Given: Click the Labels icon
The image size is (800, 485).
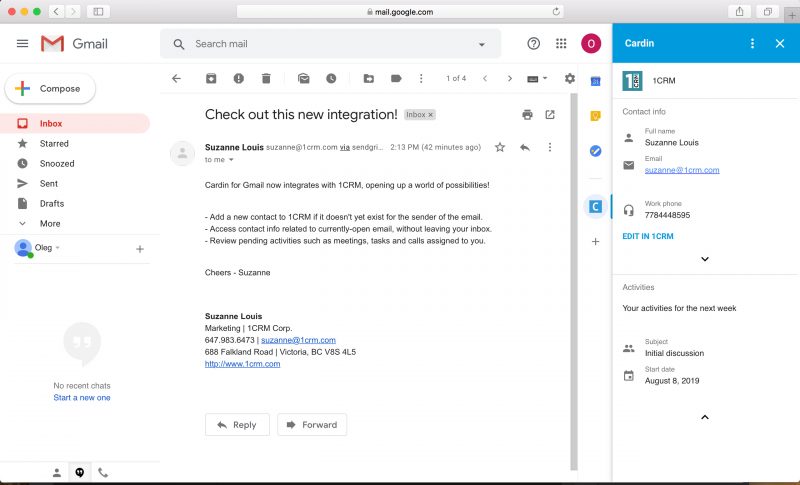Looking at the screenshot, I should [396, 79].
